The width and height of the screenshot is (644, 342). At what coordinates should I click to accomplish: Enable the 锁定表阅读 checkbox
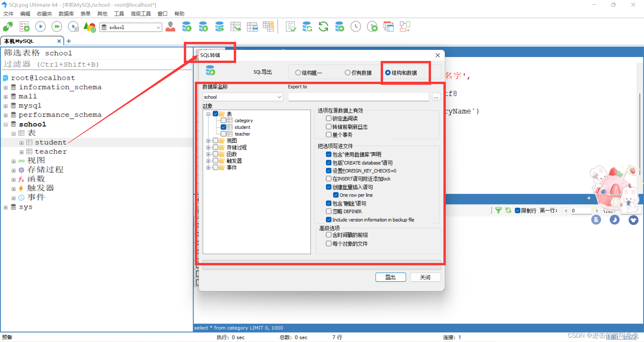point(329,118)
